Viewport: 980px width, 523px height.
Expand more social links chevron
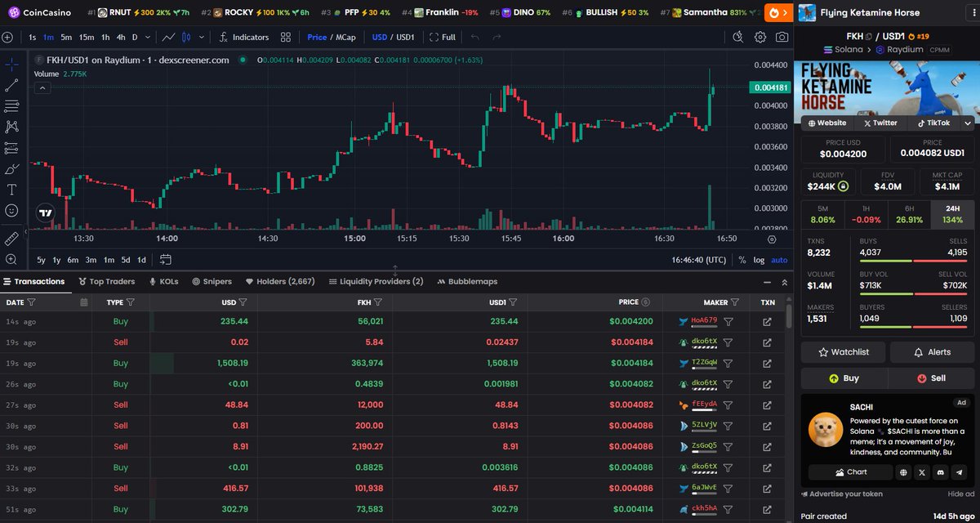tap(968, 123)
